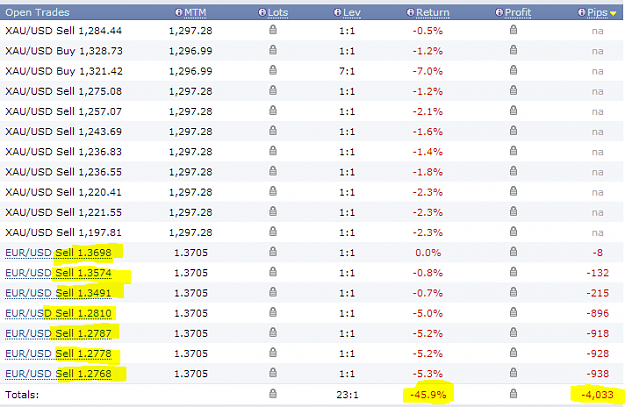Click the Totals: row label

[x=22, y=395]
